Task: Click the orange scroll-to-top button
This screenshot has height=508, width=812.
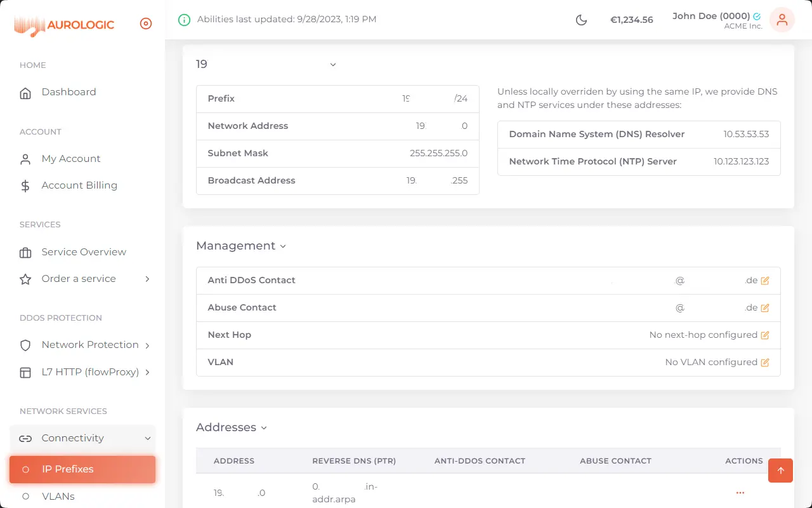Action: coord(780,471)
